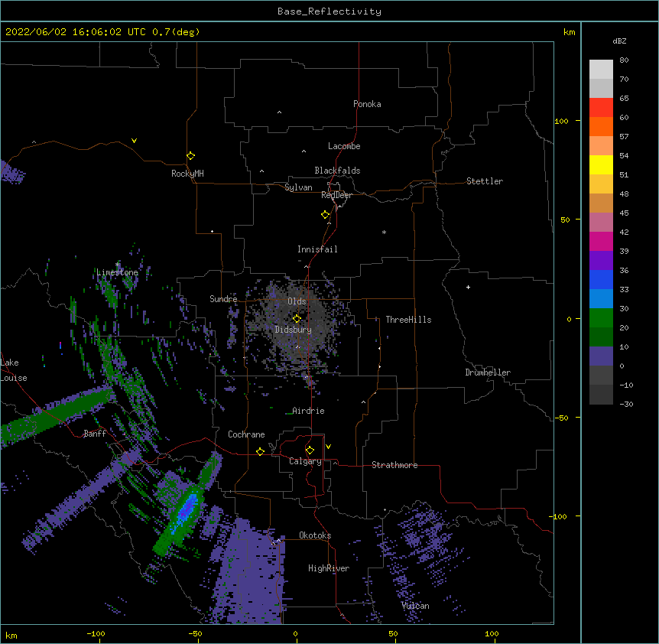Pick the magenta 42 dBZ legend swatch
This screenshot has height=644, width=659.
[x=601, y=241]
